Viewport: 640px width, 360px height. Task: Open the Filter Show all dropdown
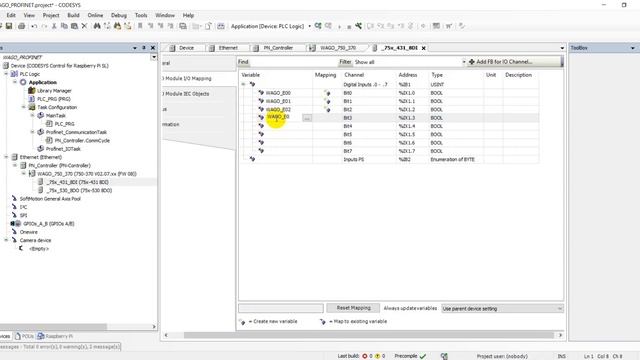(464, 62)
